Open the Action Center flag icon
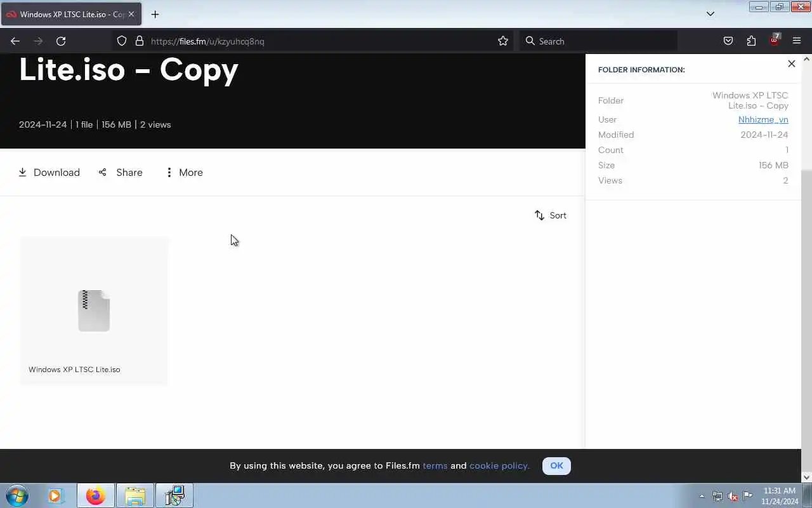The image size is (812, 508). point(748,496)
